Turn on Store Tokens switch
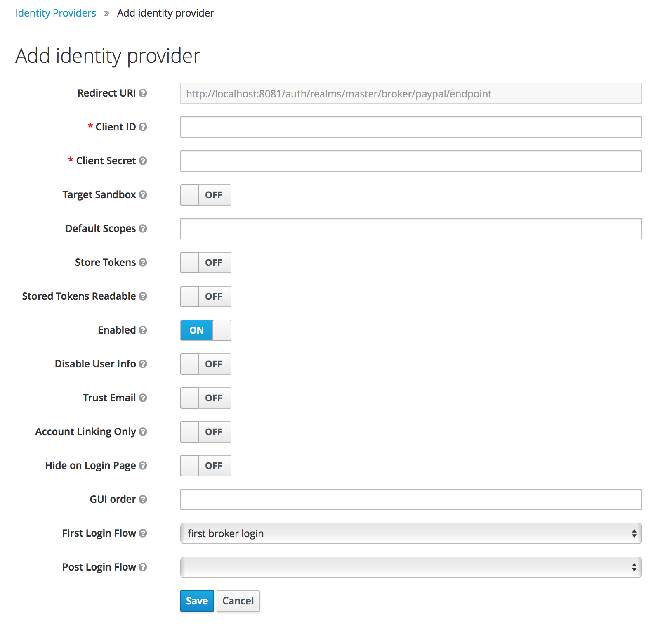Viewport: 672px width, 630px height. point(205,263)
